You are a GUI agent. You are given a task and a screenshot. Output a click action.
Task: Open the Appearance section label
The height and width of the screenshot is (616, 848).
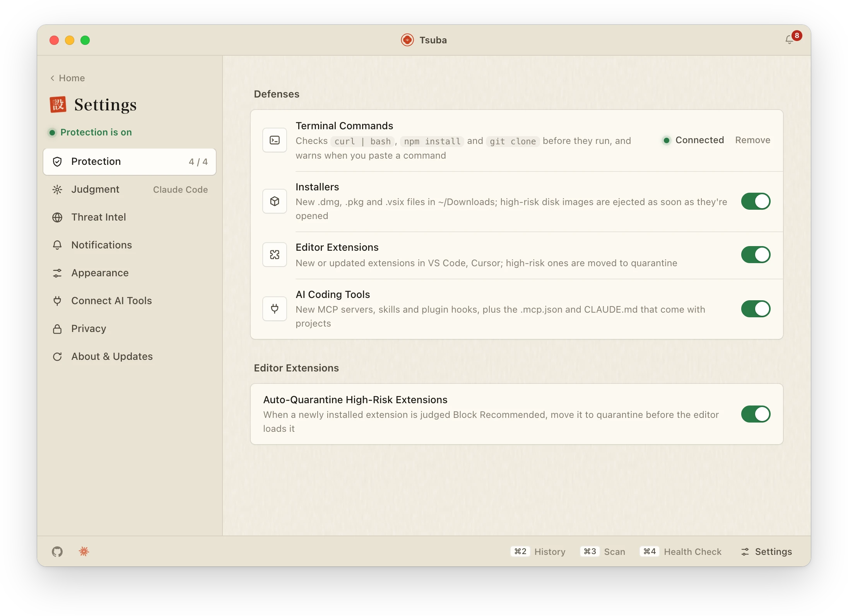coord(100,273)
